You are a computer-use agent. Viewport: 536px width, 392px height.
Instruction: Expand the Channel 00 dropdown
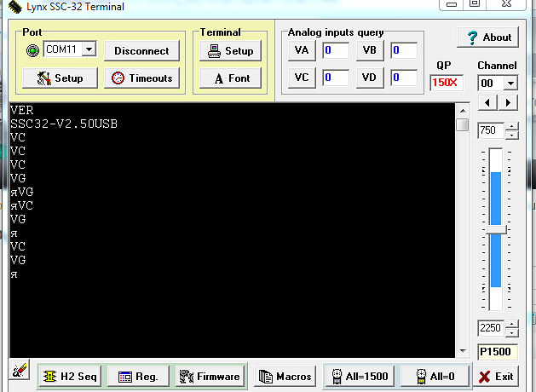click(510, 83)
